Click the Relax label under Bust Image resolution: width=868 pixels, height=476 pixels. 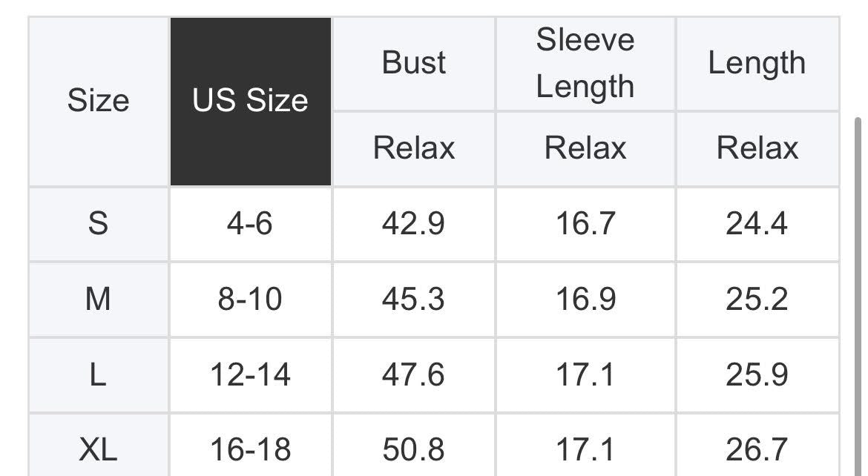[414, 148]
